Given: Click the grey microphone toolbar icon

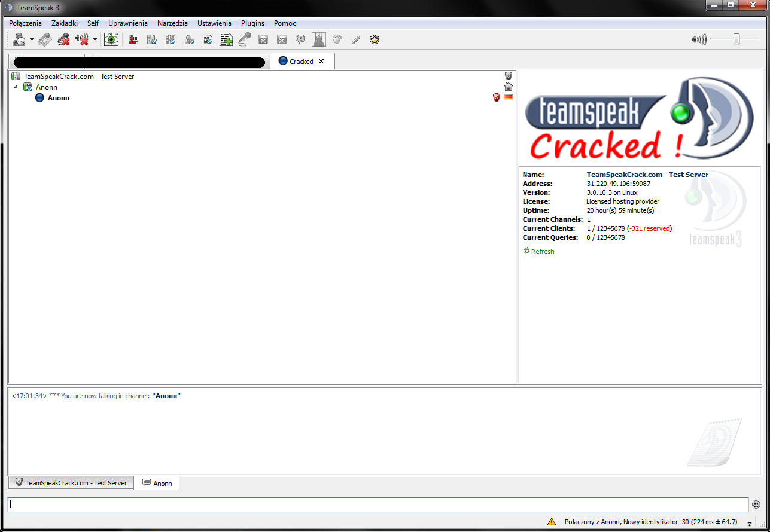Looking at the screenshot, I should point(244,39).
